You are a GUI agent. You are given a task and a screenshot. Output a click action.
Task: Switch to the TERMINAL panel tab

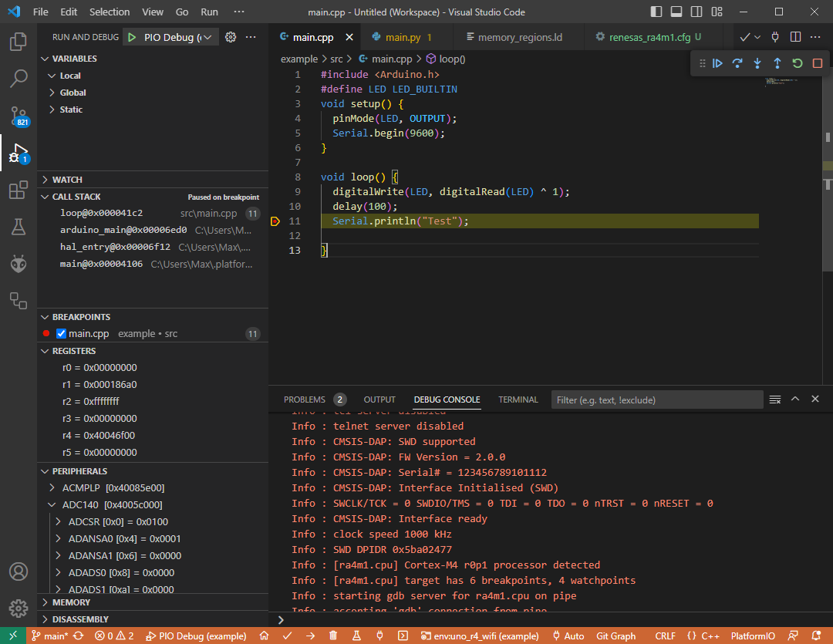pyautogui.click(x=518, y=400)
